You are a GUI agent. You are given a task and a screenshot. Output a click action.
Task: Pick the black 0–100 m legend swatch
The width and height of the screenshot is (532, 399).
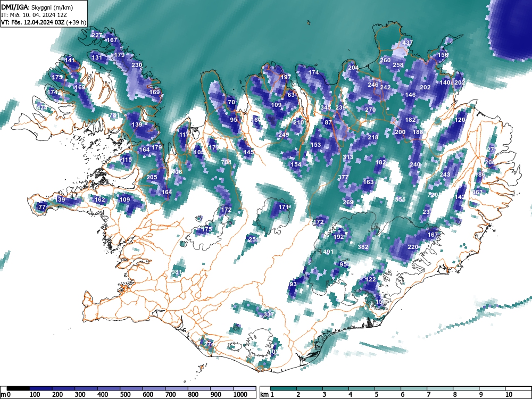pos(18,388)
